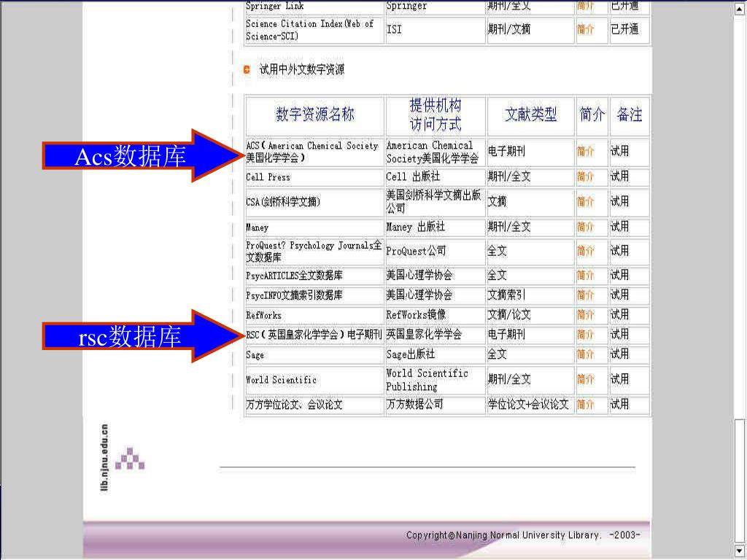
Task: Open 简介 link for 万方学位论文 row
Action: coord(586,404)
